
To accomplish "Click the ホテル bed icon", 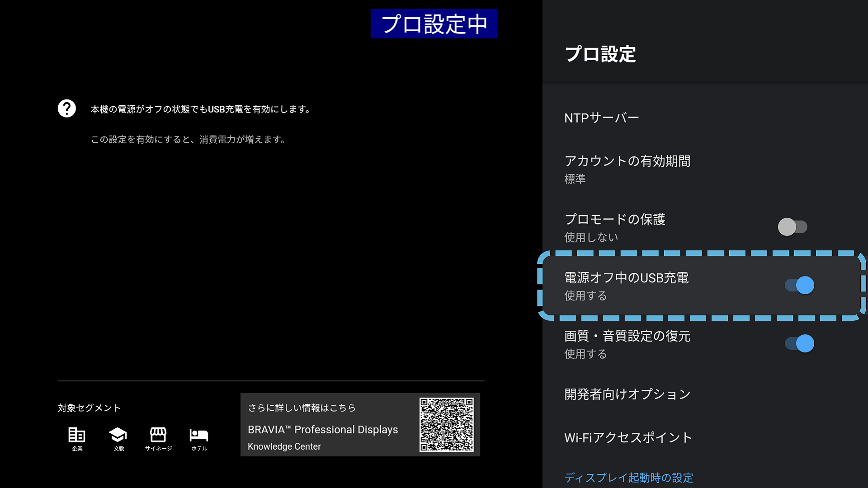I will (199, 435).
